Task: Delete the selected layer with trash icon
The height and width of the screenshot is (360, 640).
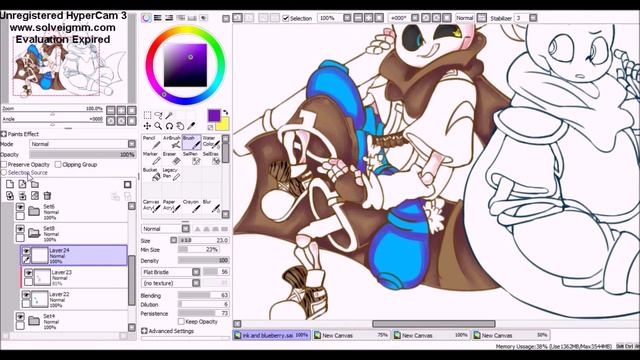Action: point(47,196)
